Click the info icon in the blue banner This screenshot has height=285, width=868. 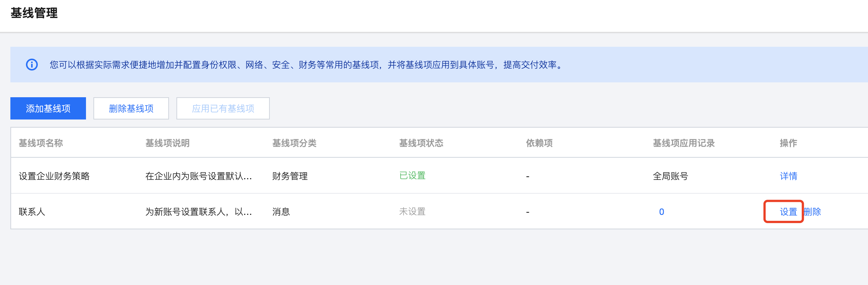coord(32,65)
